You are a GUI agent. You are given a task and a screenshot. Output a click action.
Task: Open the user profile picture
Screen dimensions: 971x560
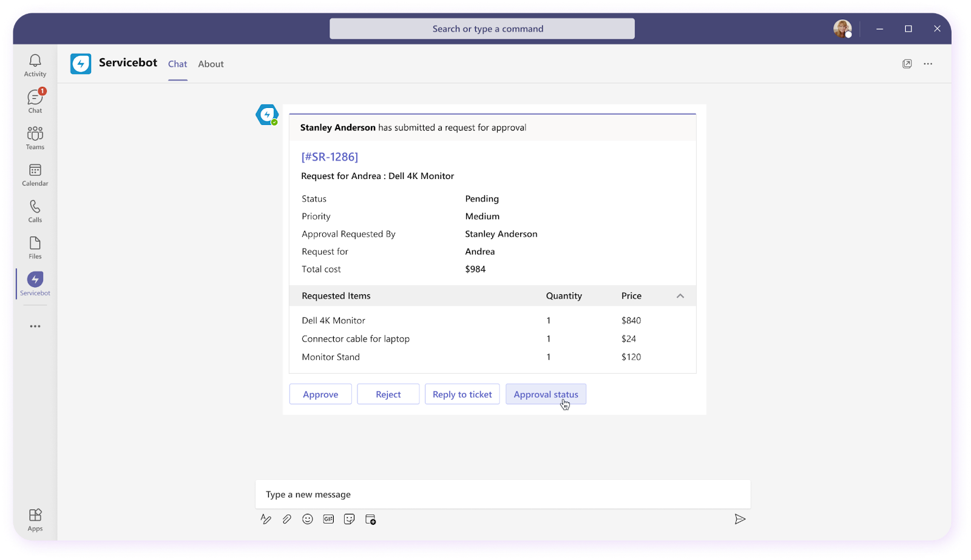coord(842,29)
